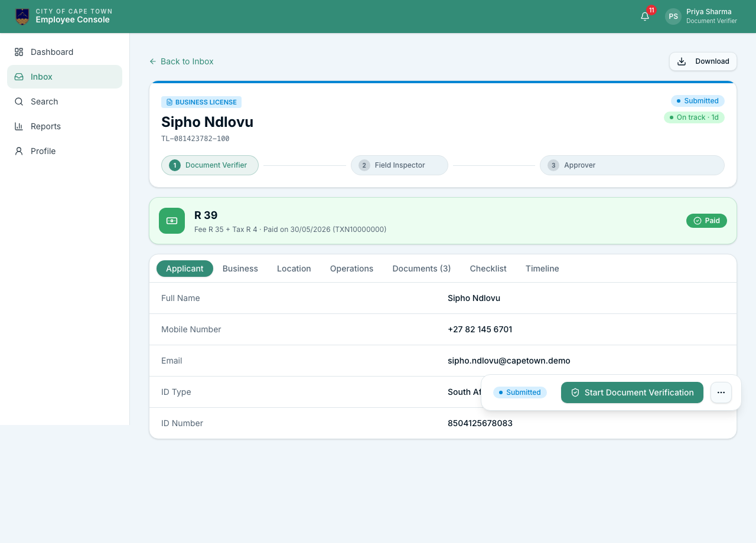Click the Download button
Viewport: 756px width, 543px height.
point(703,61)
